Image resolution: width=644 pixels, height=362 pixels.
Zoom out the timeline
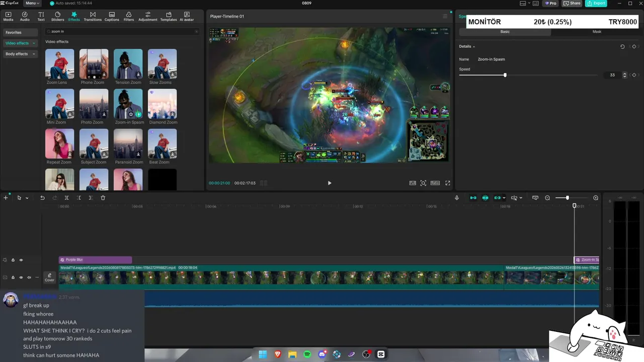point(547,198)
